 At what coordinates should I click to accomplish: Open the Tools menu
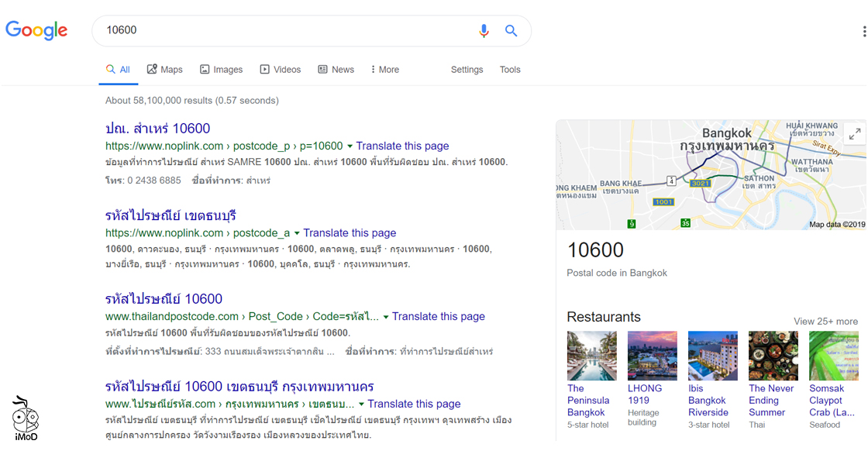[510, 70]
